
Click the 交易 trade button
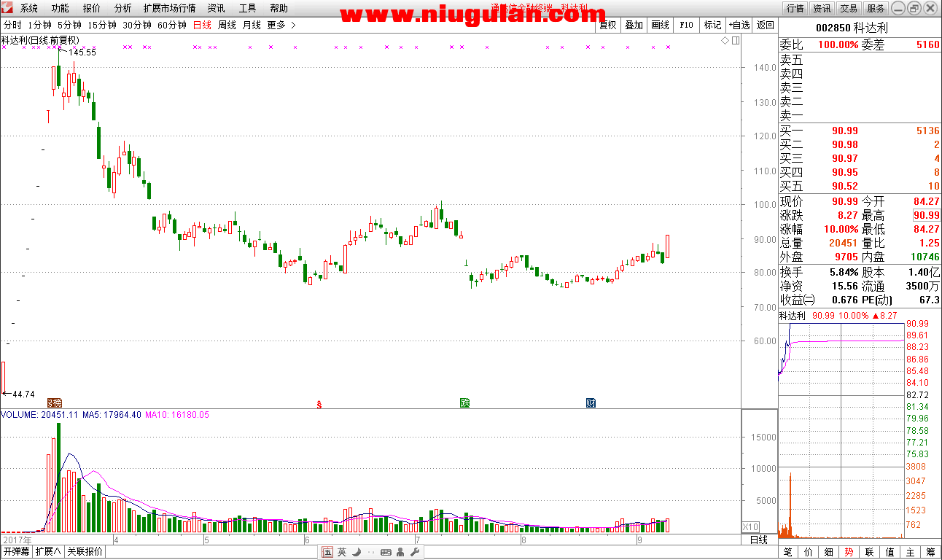pyautogui.click(x=848, y=8)
